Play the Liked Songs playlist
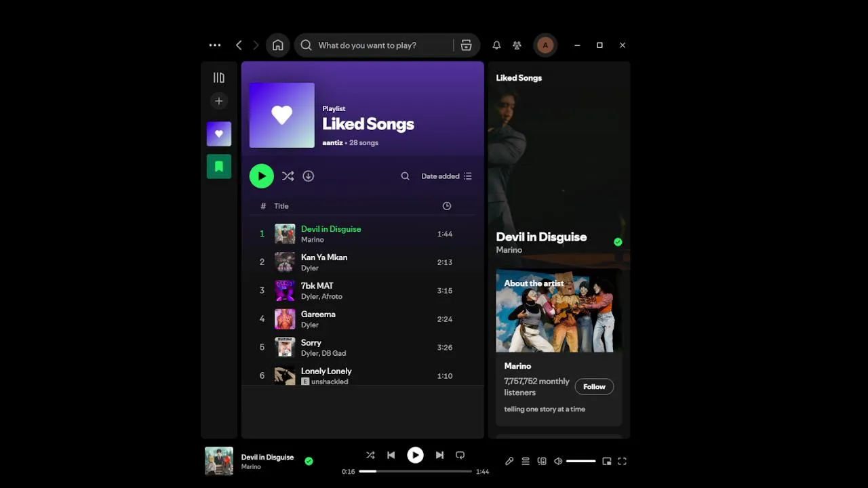 (262, 176)
